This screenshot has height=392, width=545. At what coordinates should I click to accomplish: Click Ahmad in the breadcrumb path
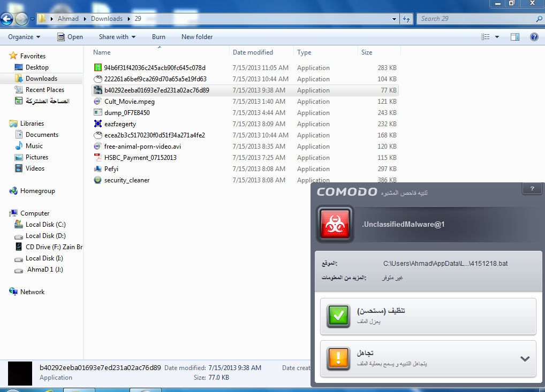coord(68,19)
